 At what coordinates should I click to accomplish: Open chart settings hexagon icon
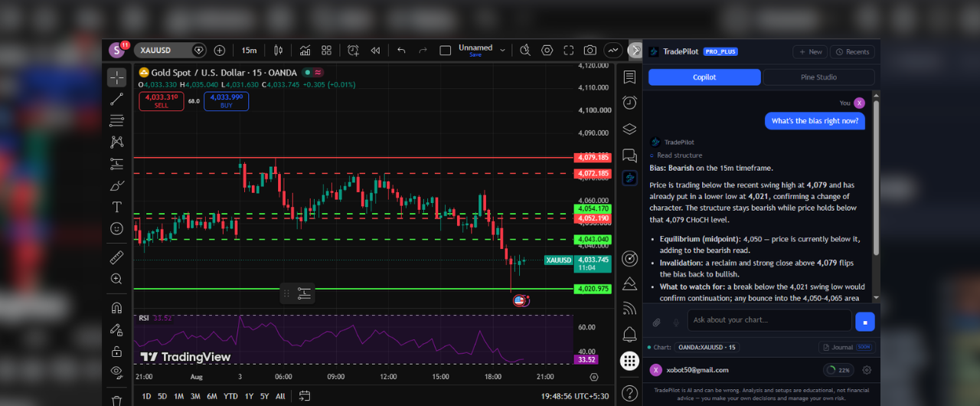(547, 50)
